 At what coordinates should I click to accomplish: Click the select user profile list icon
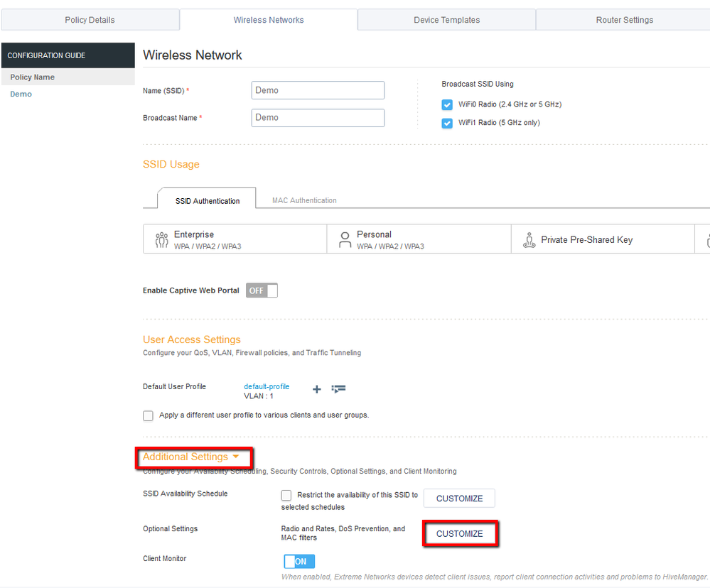pyautogui.click(x=338, y=389)
